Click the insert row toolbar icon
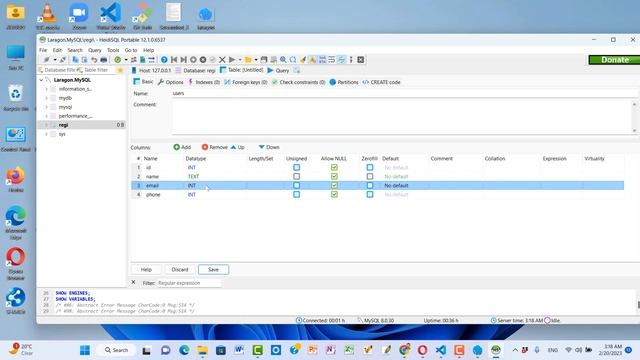 coord(193,60)
